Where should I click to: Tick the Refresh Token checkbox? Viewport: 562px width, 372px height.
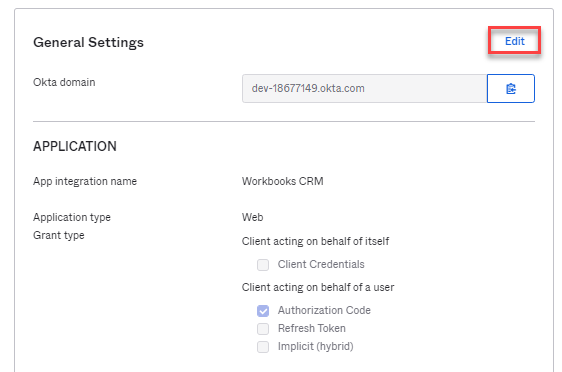pyautogui.click(x=263, y=329)
